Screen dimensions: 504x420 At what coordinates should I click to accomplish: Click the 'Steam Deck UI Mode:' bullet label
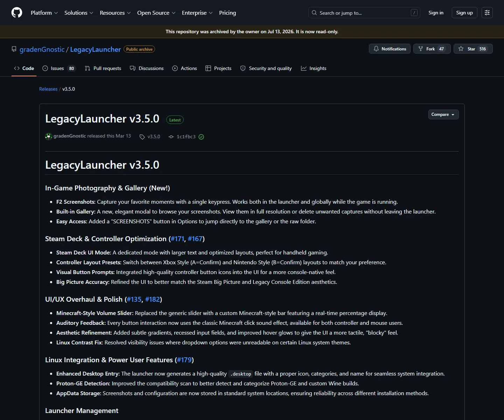point(84,252)
